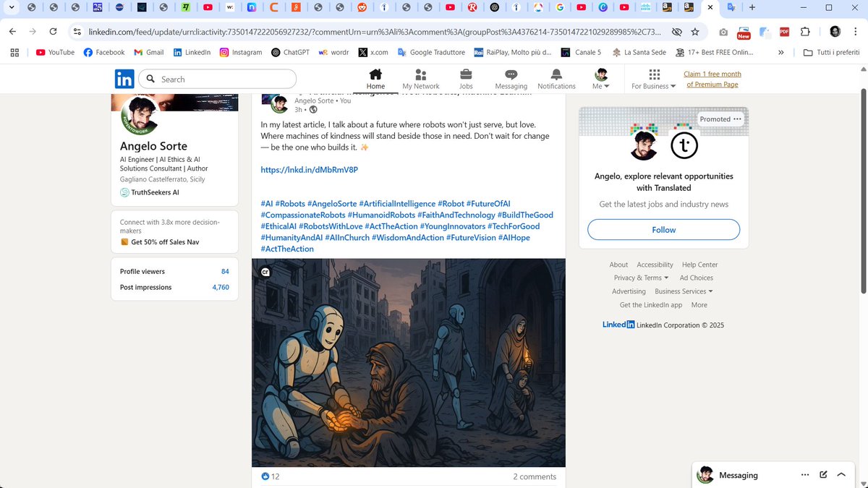The width and height of the screenshot is (868, 488).
Task: Open the Instagram bookmark
Action: 241,52
